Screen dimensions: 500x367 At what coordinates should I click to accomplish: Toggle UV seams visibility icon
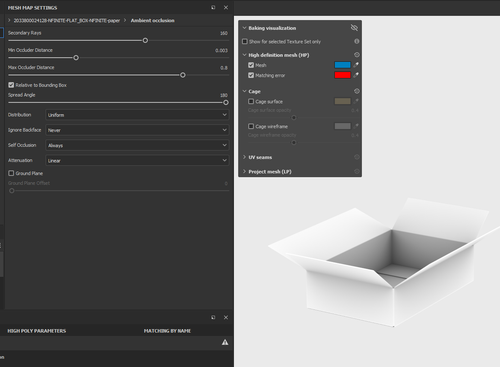[357, 157]
